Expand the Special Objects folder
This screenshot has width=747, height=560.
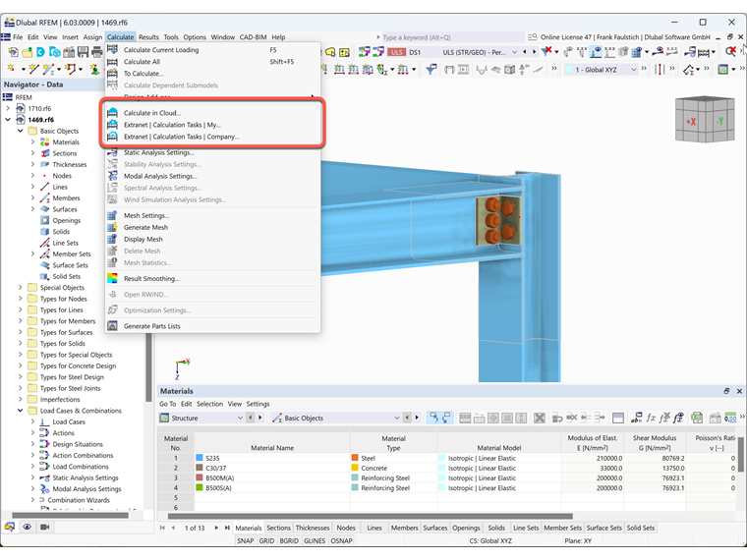[20, 287]
